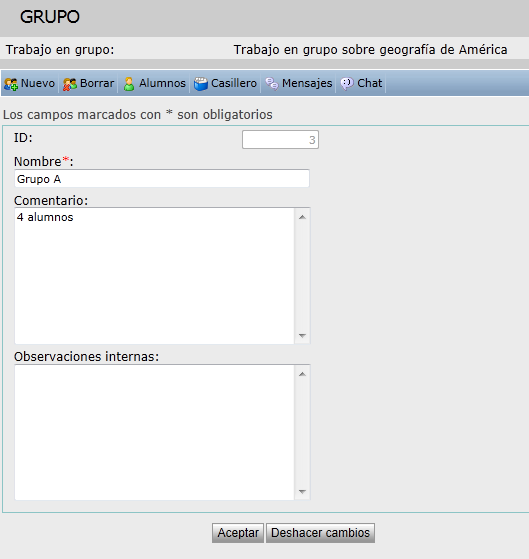Viewport: 529px width, 559px height.
Task: Click inside the Observaciones internas text area
Action: (154, 432)
